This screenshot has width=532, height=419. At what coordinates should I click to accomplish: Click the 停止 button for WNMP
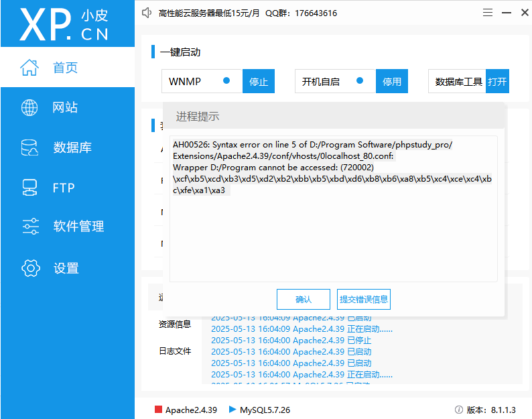coord(259,82)
